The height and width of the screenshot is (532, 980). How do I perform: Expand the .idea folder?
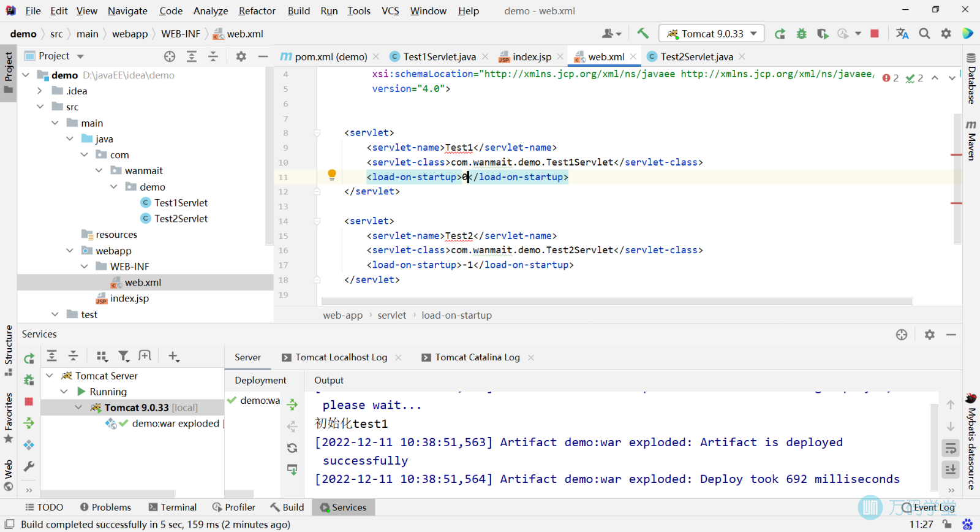tap(40, 91)
